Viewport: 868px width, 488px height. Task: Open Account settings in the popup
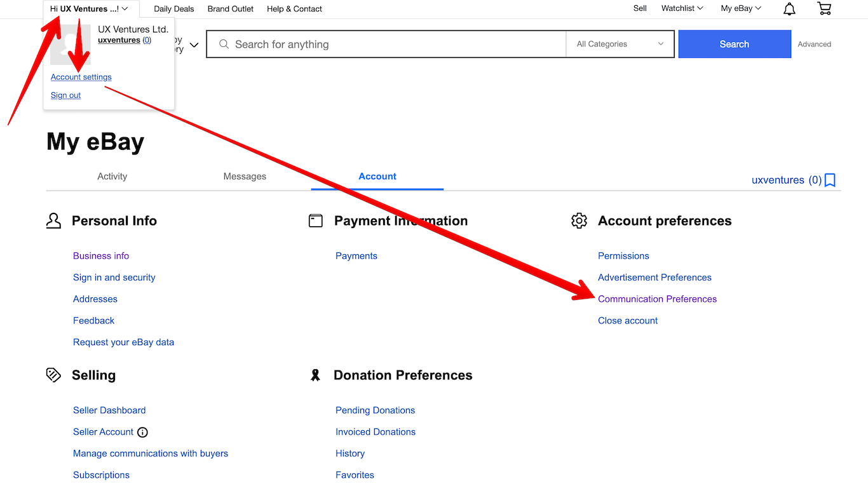[81, 77]
